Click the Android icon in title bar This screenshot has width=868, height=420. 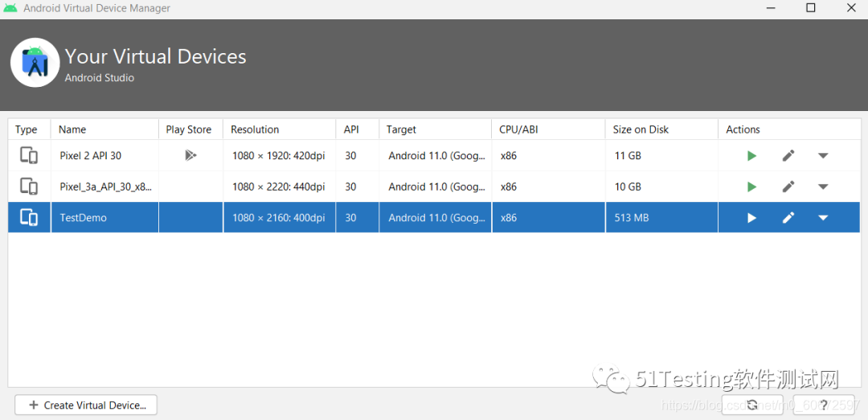coord(10,8)
